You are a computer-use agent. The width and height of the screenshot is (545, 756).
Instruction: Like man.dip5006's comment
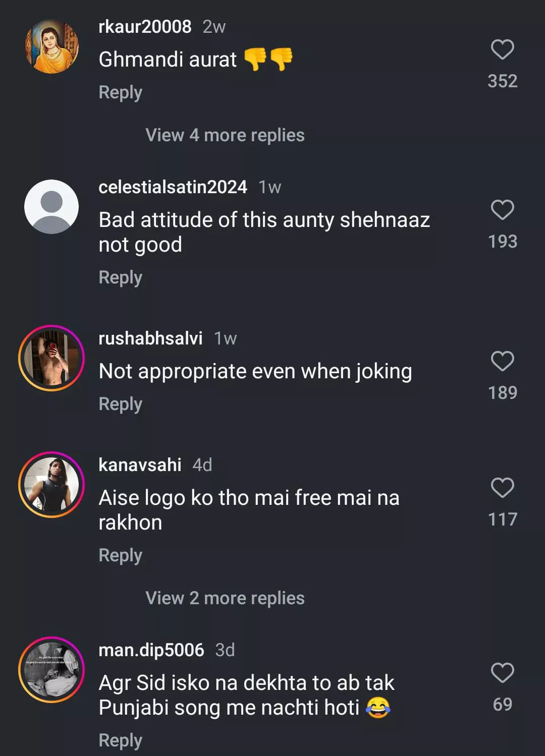point(502,673)
